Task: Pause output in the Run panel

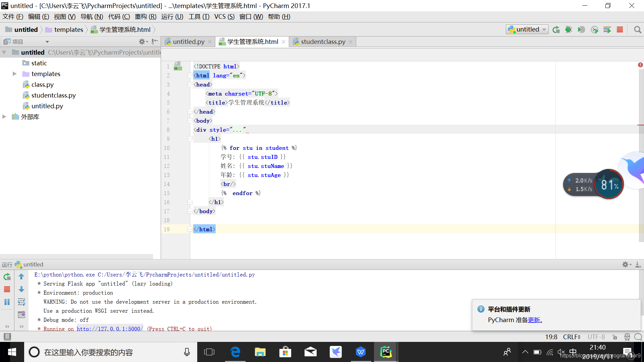Action: (7, 302)
